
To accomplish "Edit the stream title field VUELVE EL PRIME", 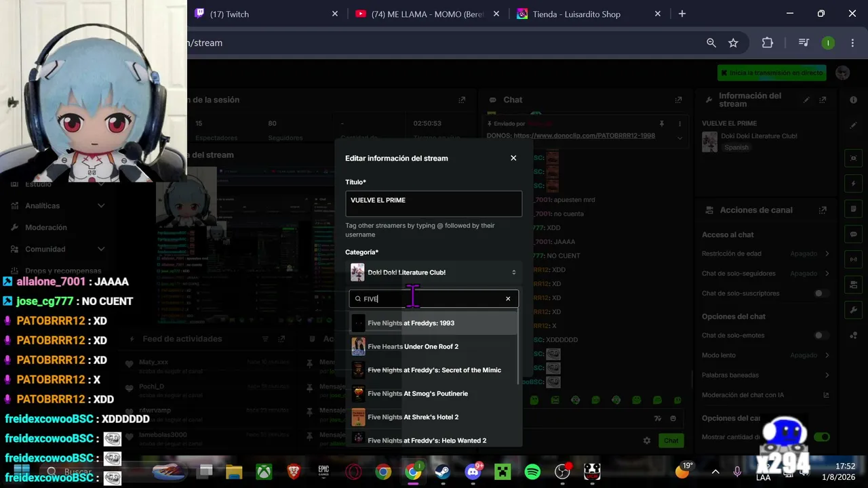I will coord(433,203).
